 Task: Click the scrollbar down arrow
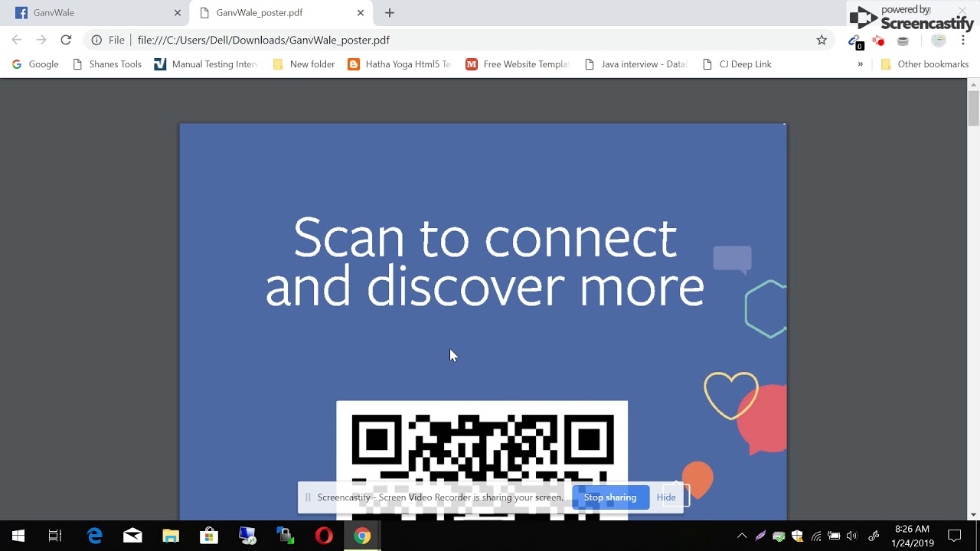[974, 514]
